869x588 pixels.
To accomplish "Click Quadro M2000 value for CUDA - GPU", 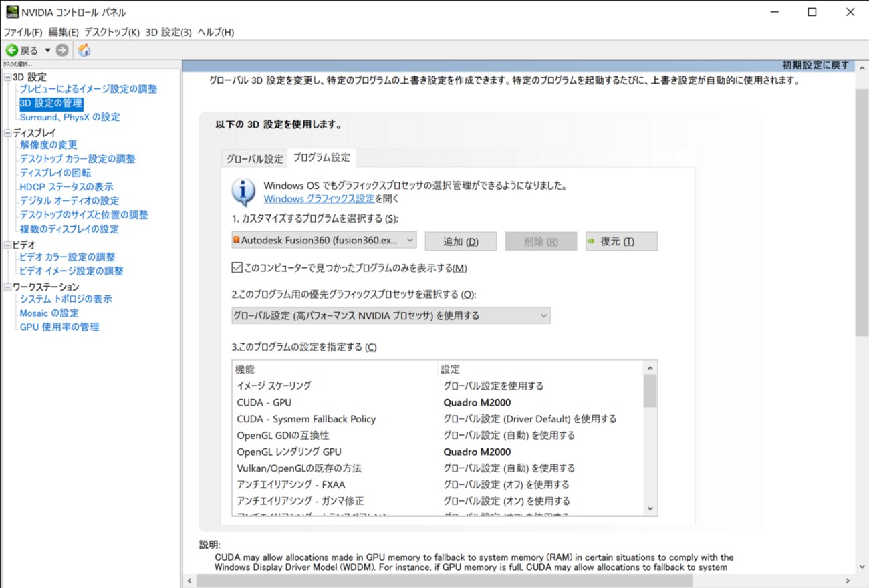I will tap(477, 402).
